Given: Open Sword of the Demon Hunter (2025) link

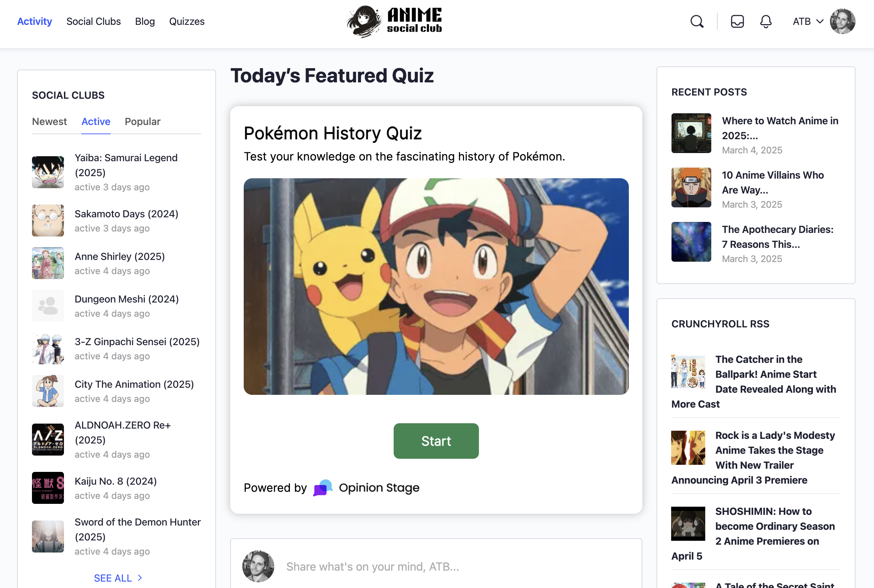Looking at the screenshot, I should click(137, 529).
